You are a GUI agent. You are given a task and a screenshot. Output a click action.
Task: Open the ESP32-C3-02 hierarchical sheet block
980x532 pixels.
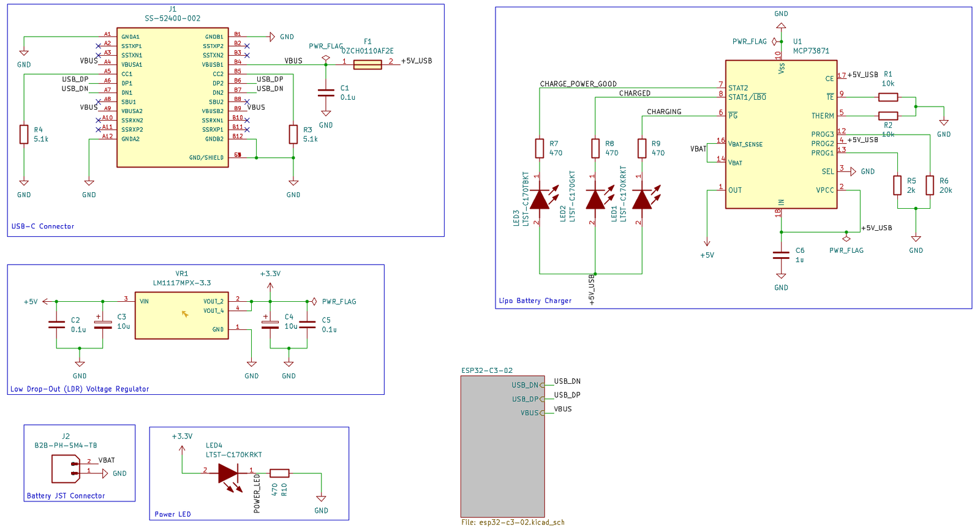point(503,447)
